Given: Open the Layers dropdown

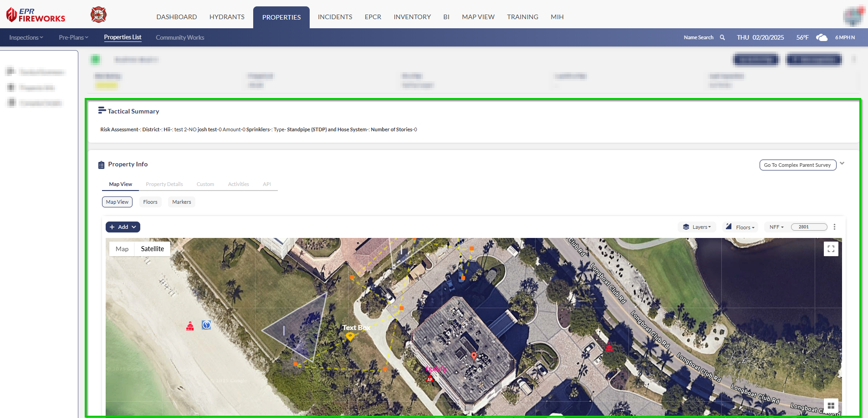Looking at the screenshot, I should 697,227.
